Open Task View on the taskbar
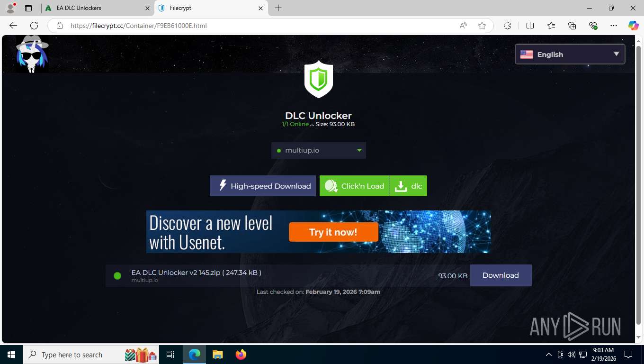The image size is (644, 364). tap(170, 355)
